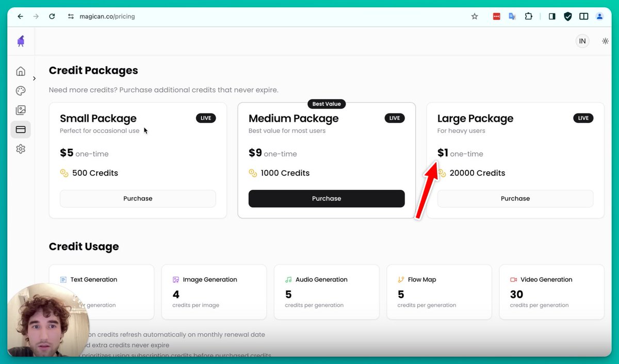
Task: Click the Credit Usage heading
Action: click(x=84, y=246)
